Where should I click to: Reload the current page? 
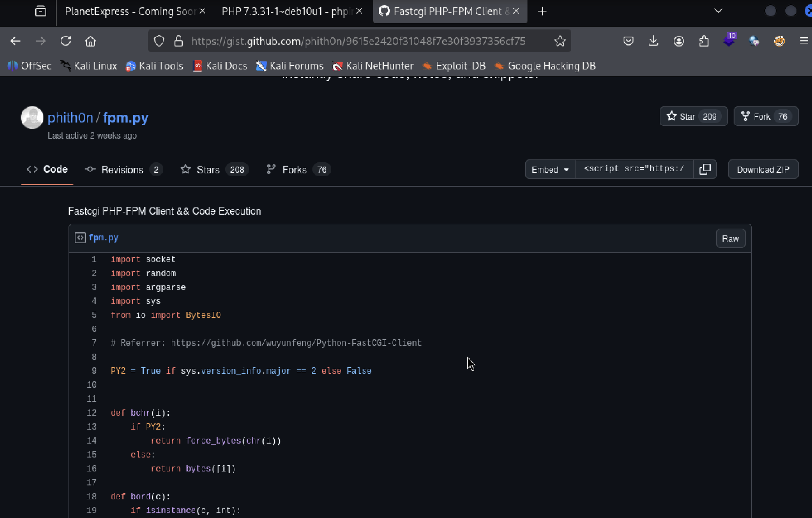[65, 41]
